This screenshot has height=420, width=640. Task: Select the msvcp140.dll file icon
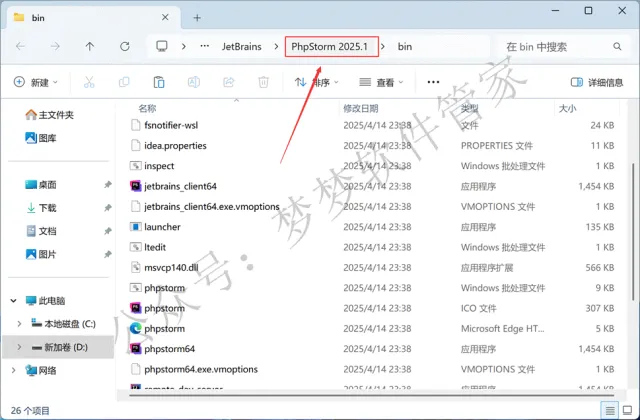[x=136, y=267]
